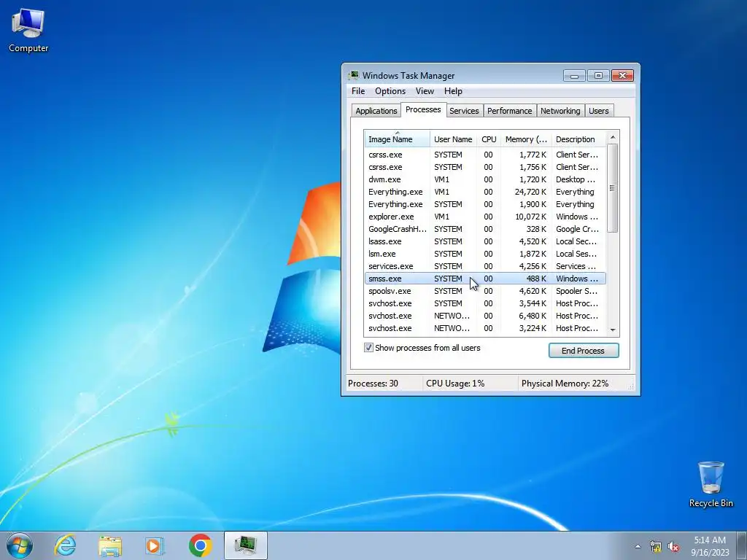Click the network status tray icon

(x=656, y=546)
